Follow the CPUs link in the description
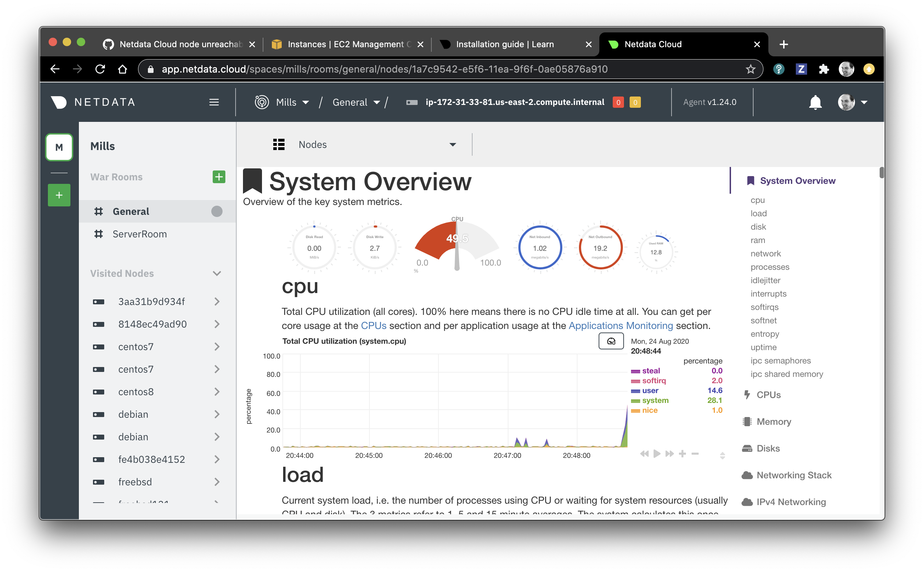Image resolution: width=924 pixels, height=572 pixels. 374,325
